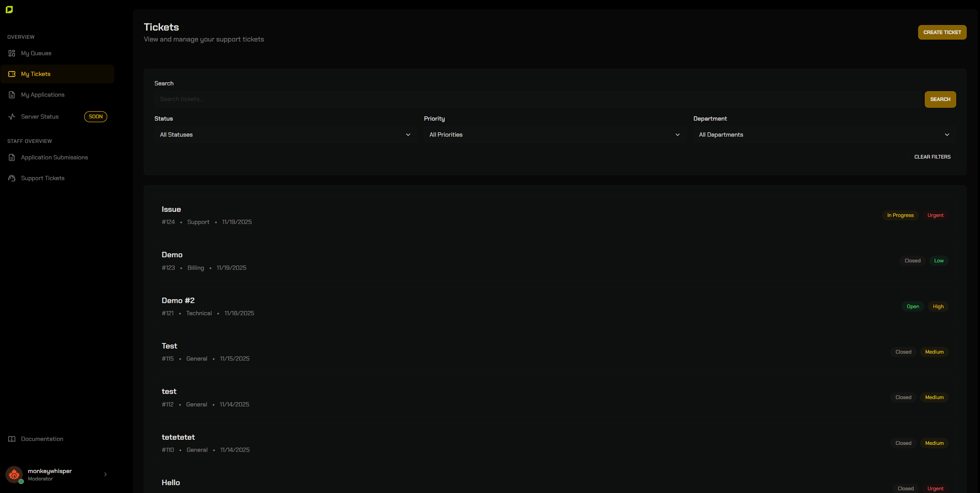Click the Application Submissions file icon
Viewport: 980px width, 493px height.
pos(12,157)
